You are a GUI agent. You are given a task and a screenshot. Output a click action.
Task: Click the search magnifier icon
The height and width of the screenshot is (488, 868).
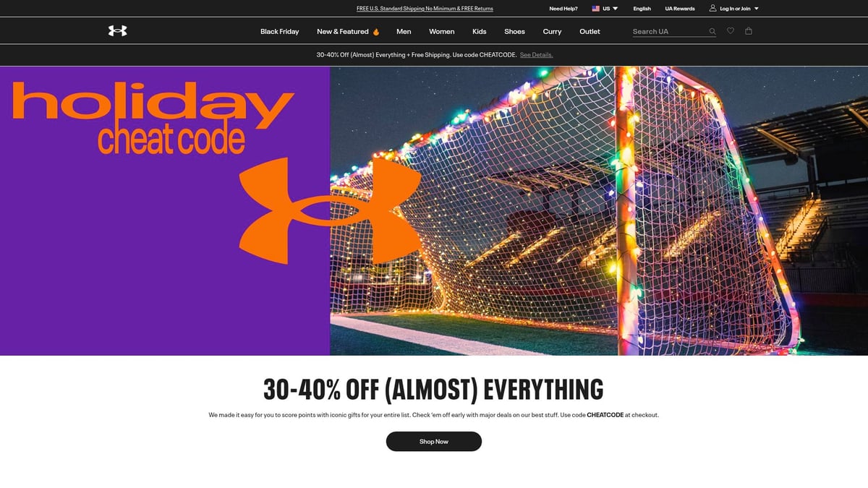pyautogui.click(x=712, y=31)
